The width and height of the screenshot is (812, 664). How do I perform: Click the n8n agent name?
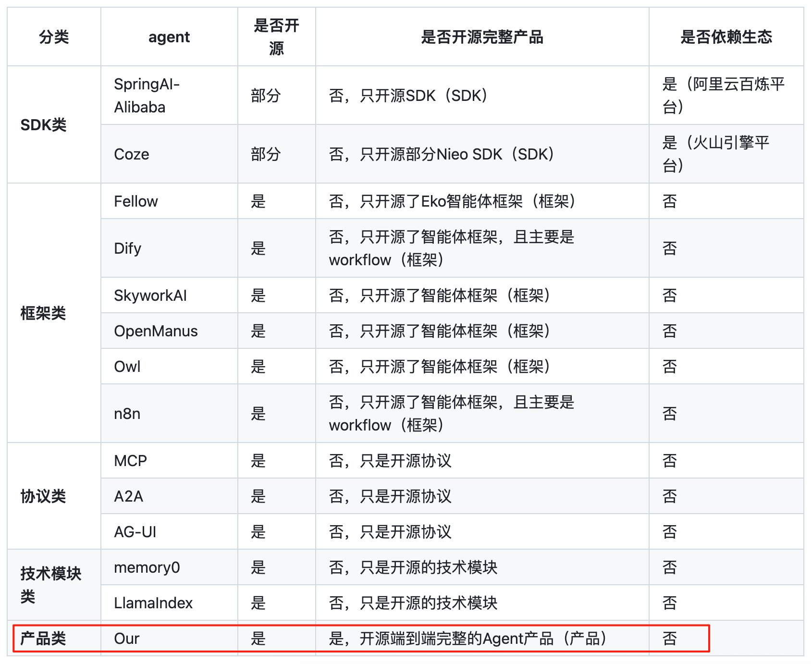[x=127, y=414]
